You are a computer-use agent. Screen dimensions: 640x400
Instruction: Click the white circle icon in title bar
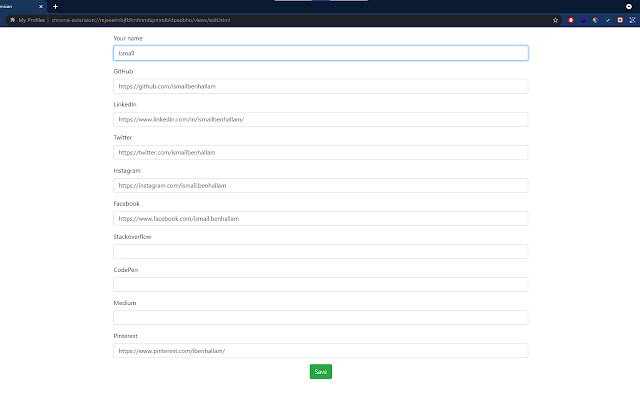[629, 7]
